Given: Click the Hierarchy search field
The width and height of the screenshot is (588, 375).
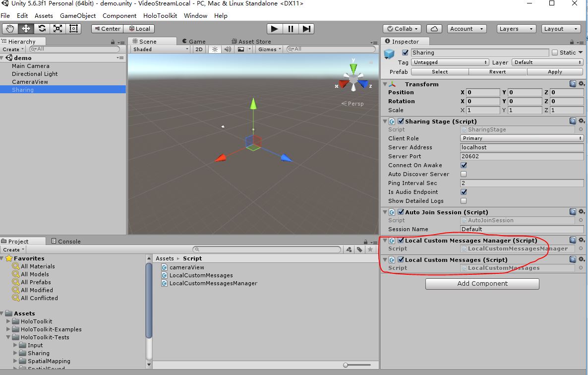Looking at the screenshot, I should pyautogui.click(x=74, y=49).
